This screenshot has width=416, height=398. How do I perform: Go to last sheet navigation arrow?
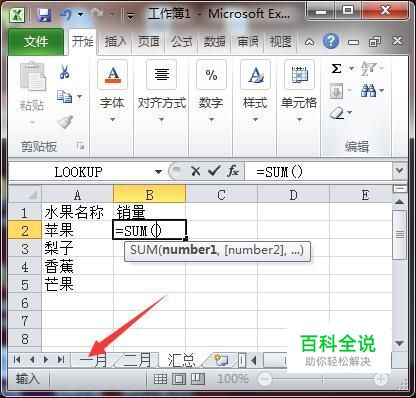click(x=61, y=360)
